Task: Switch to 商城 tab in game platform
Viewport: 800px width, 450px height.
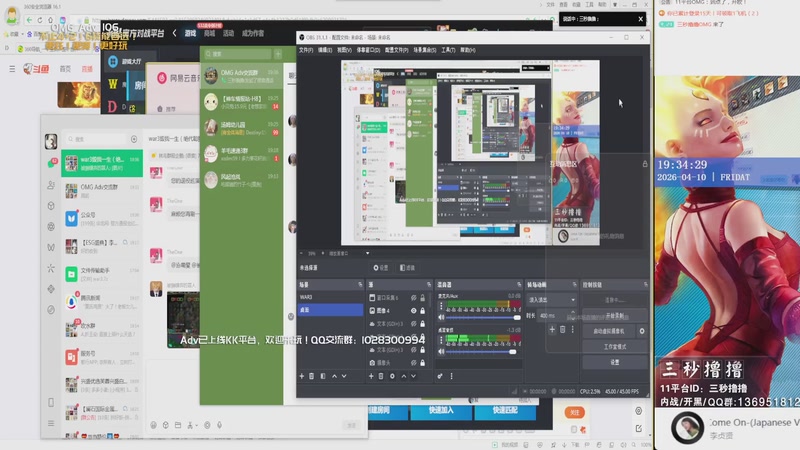Action: click(210, 33)
